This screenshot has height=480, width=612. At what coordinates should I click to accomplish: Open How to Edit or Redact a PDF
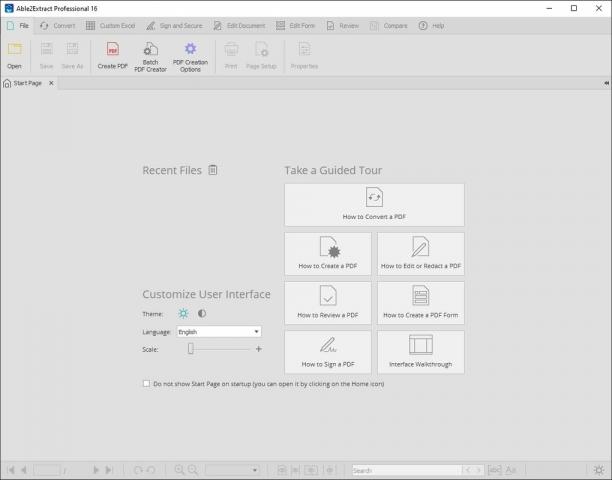pyautogui.click(x=421, y=254)
